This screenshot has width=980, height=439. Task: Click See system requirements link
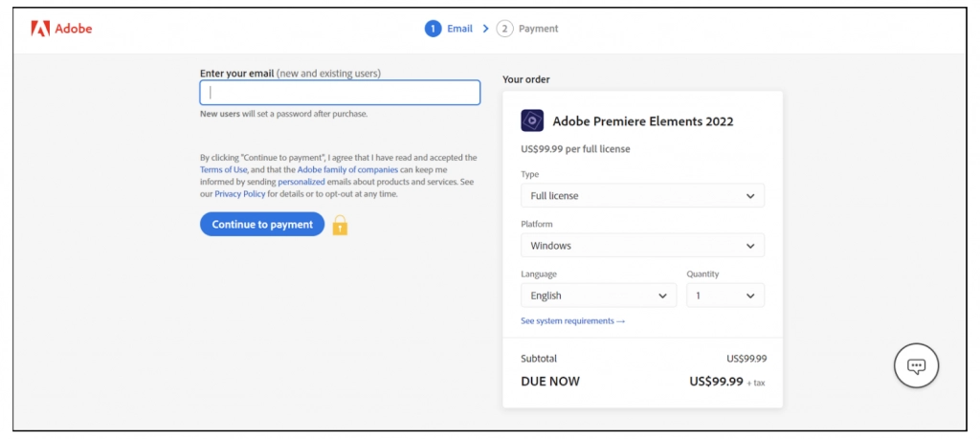tap(572, 321)
